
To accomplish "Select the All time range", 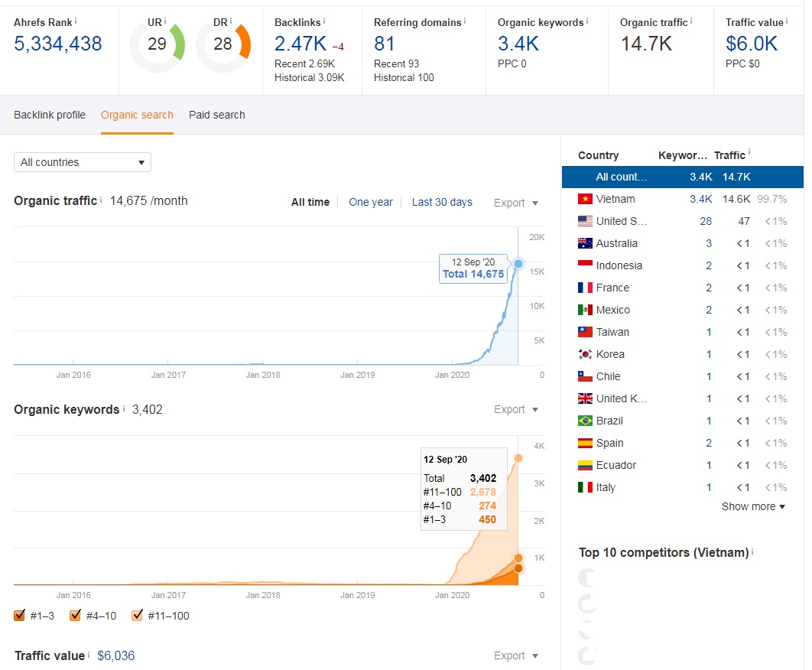I will 310,202.
